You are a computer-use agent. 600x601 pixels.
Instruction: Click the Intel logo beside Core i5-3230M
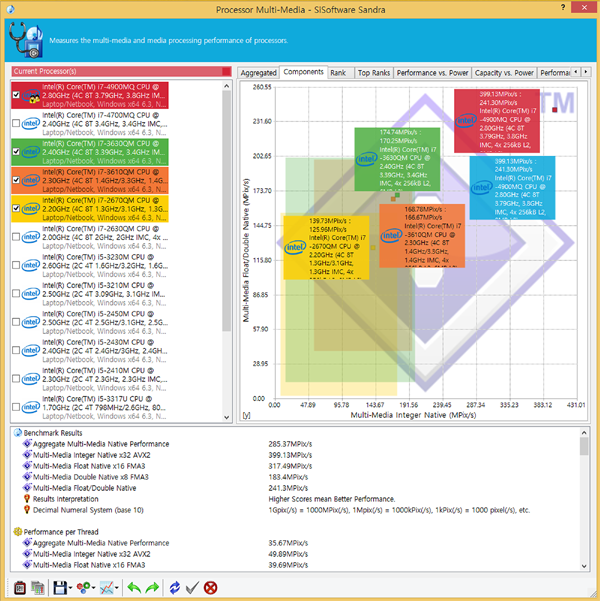pyautogui.click(x=31, y=265)
